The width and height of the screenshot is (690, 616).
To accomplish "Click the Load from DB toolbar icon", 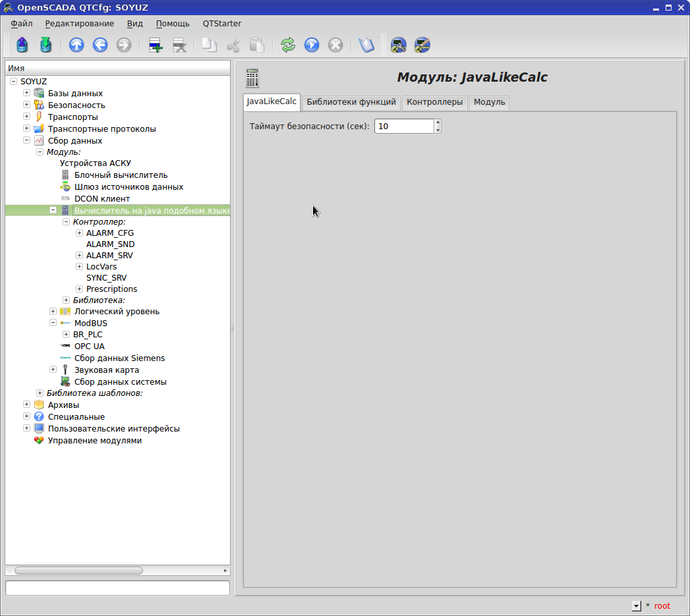I will tap(22, 45).
